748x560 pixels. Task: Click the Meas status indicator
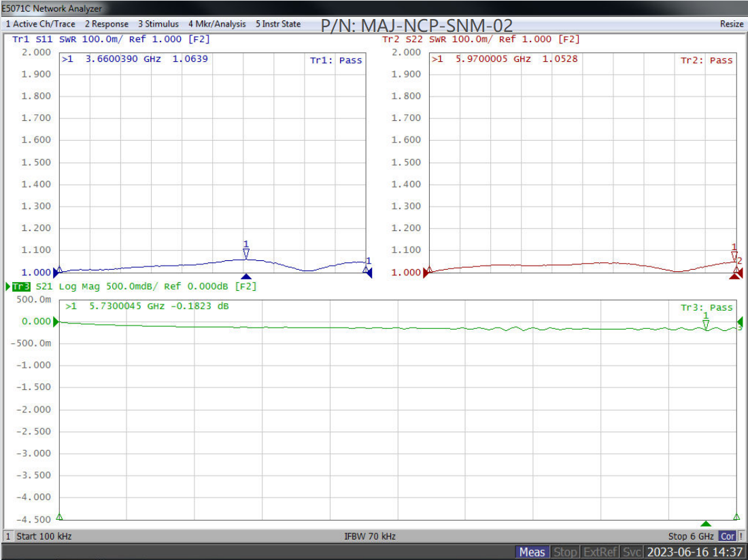pyautogui.click(x=532, y=552)
